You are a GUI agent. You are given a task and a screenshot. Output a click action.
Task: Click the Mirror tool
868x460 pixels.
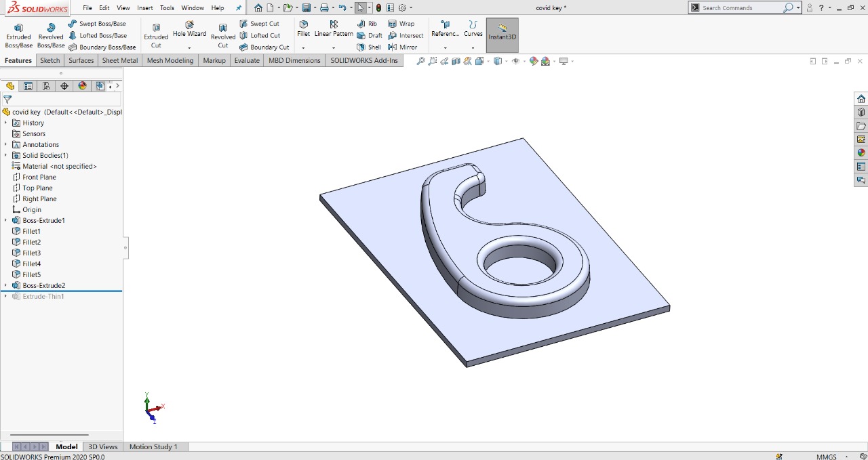tap(403, 47)
